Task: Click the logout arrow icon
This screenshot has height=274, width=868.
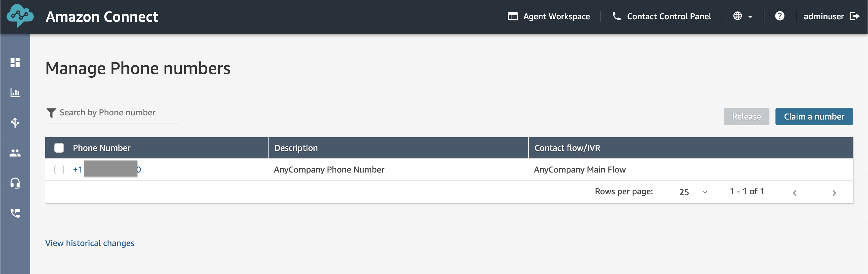Action: 854,16
